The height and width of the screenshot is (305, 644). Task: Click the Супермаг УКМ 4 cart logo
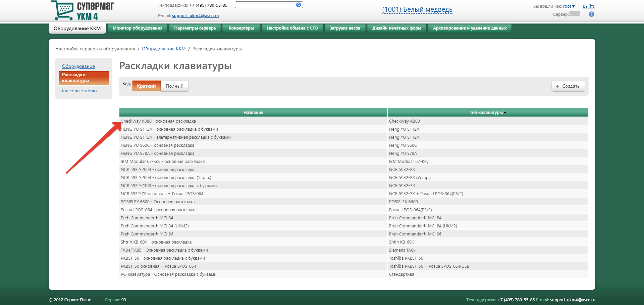click(x=82, y=11)
